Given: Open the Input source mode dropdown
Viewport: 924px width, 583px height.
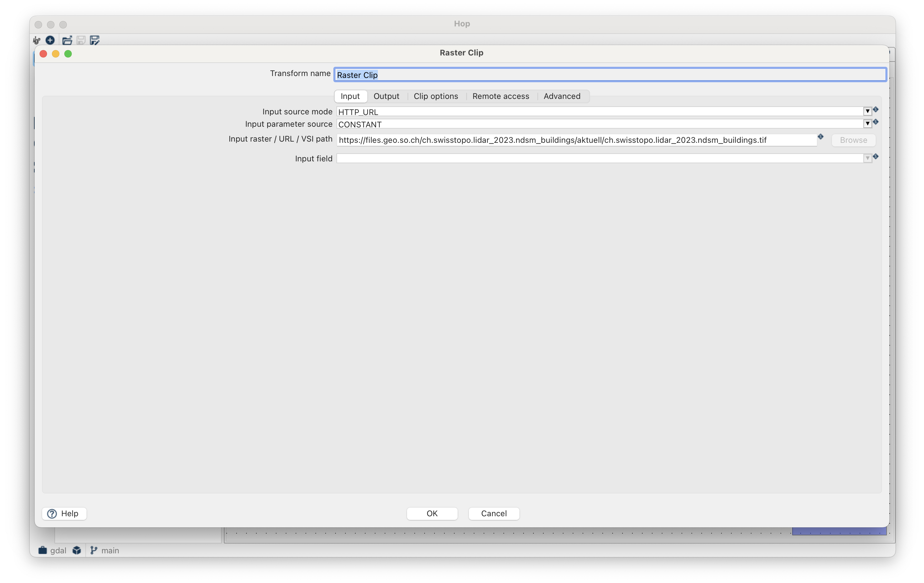Looking at the screenshot, I should 867,111.
